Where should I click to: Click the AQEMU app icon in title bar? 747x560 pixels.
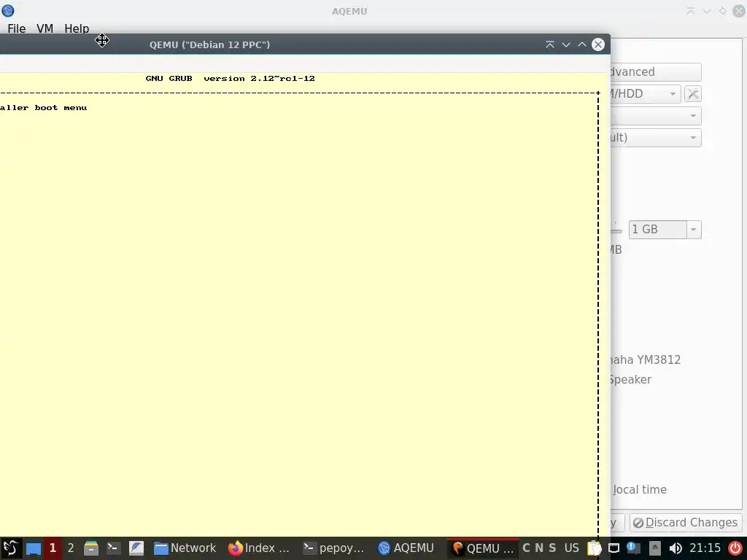pos(8,10)
